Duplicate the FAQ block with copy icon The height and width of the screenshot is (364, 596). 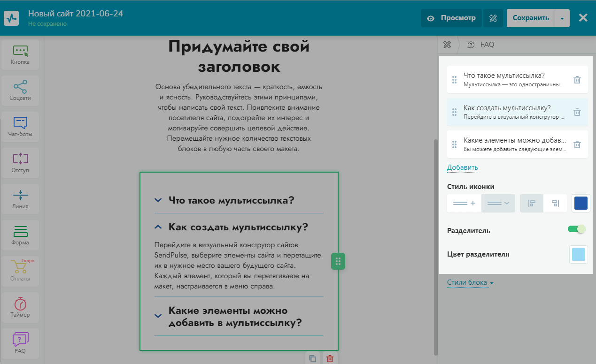(x=312, y=358)
